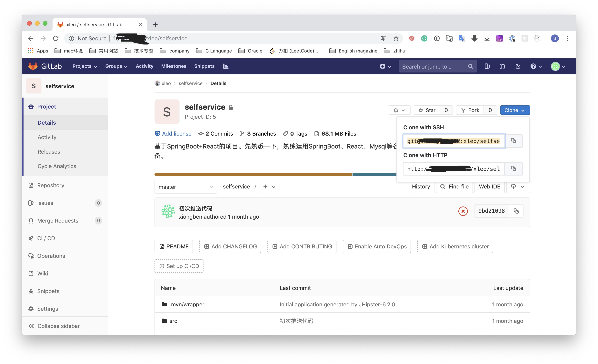Toggle the notification bell setting

click(x=399, y=110)
